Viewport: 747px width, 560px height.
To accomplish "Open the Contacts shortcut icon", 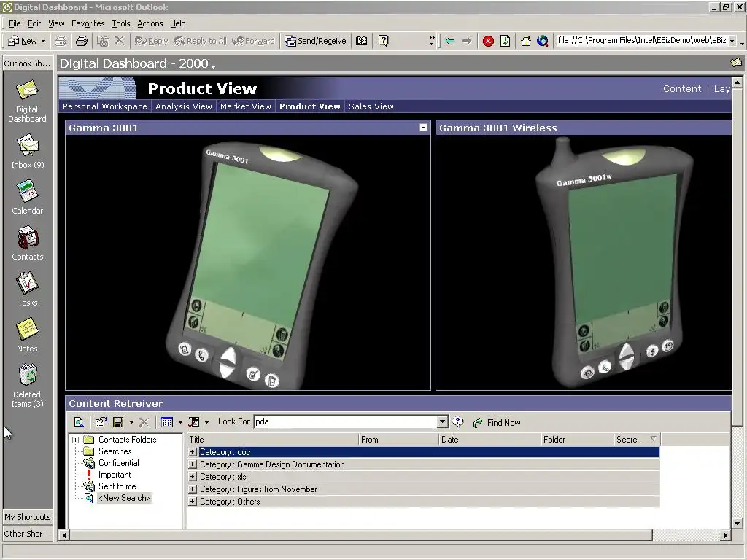I will (27, 237).
